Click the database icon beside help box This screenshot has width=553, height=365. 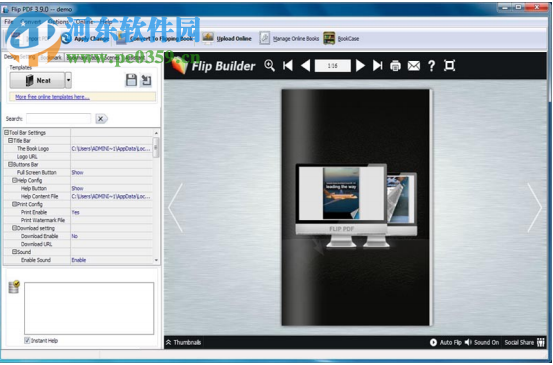tap(14, 287)
